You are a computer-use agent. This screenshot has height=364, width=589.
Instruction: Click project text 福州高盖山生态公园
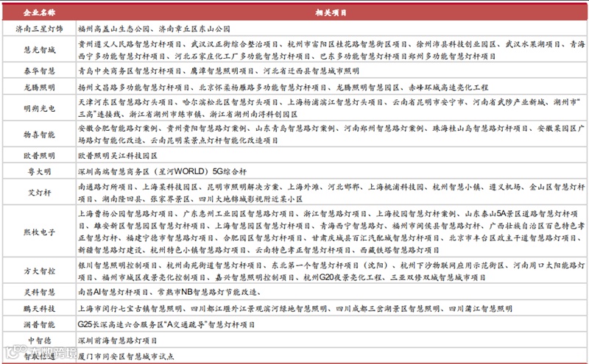pyautogui.click(x=114, y=29)
